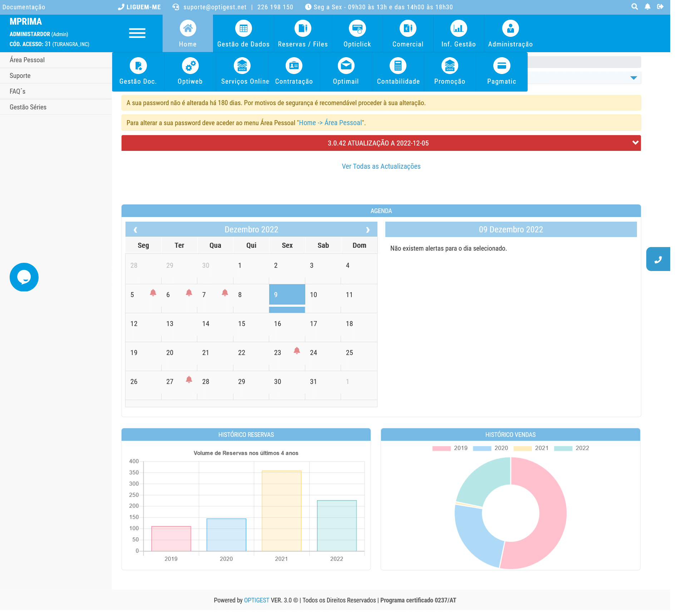Toggle the 2019 series in Histórico Vendas
The width and height of the screenshot is (677, 616).
click(450, 448)
